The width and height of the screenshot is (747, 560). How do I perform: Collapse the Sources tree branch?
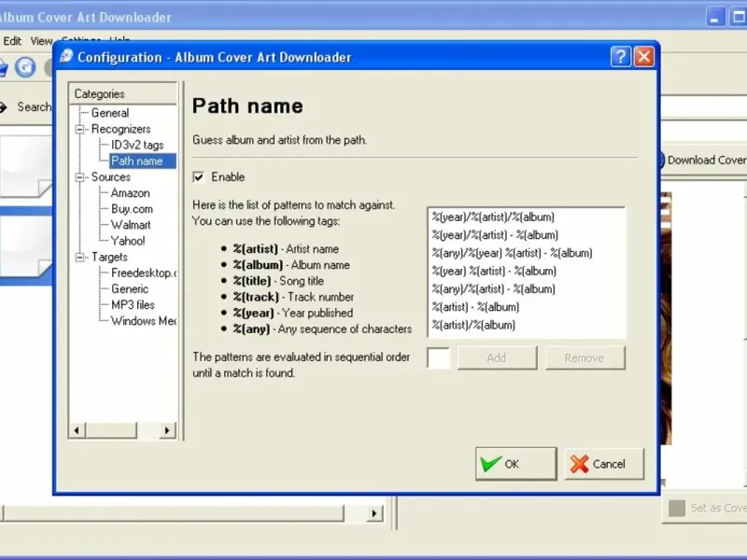pyautogui.click(x=79, y=177)
